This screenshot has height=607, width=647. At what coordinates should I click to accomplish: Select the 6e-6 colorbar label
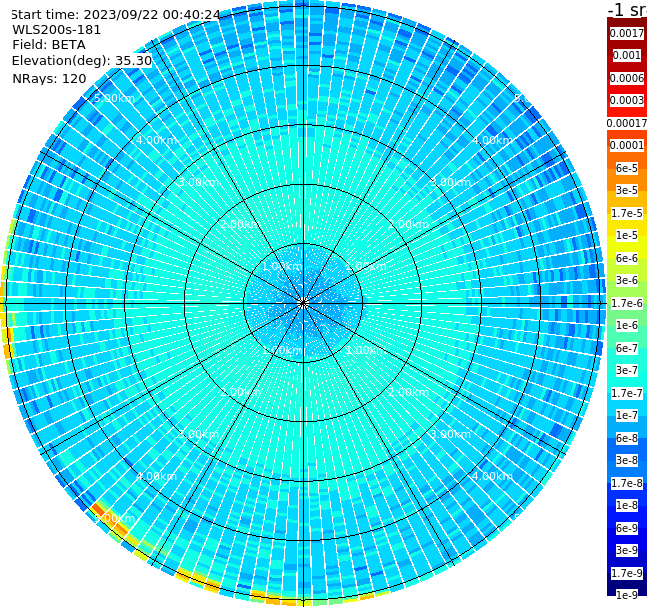[627, 258]
